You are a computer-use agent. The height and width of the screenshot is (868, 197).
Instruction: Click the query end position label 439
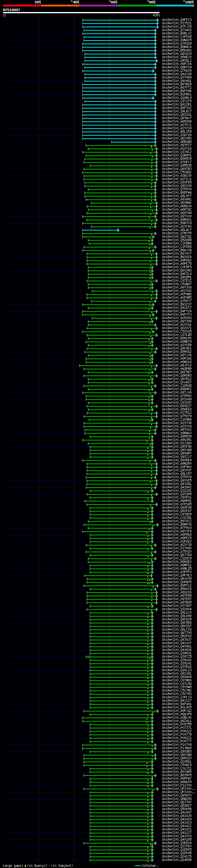pyautogui.click(x=155, y=15)
